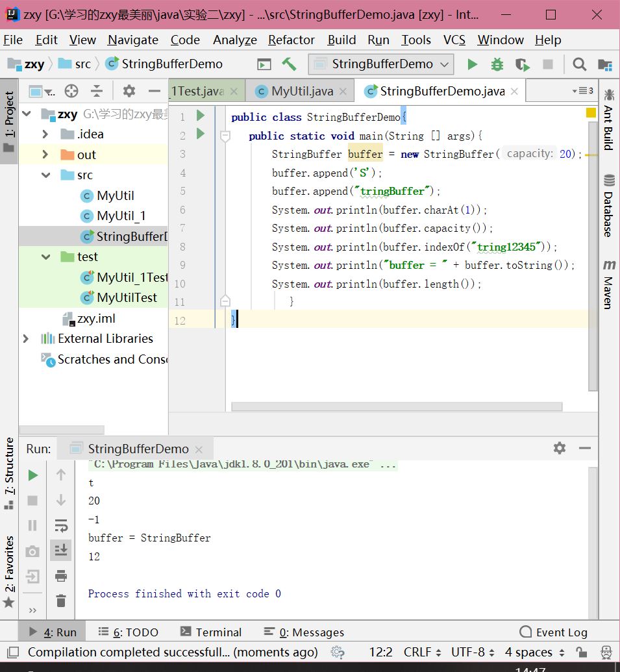This screenshot has height=672, width=620.
Task: Click up stack trace arrow
Action: click(x=61, y=475)
